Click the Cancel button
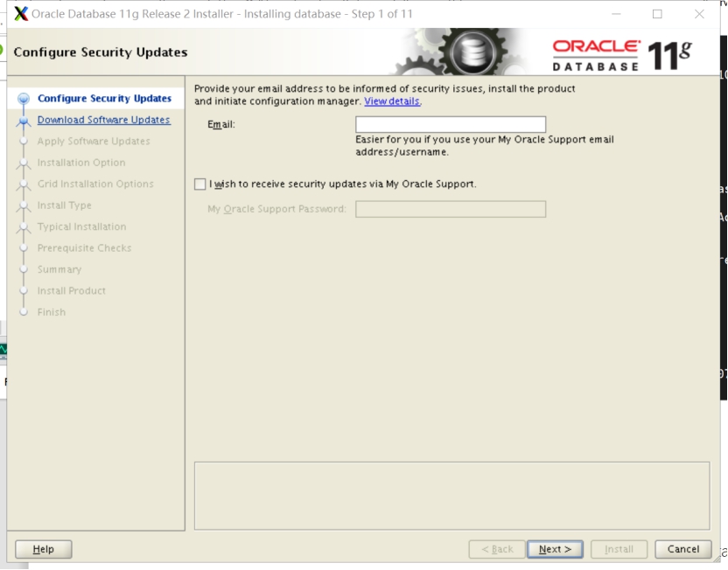This screenshot has height=570, width=728. click(683, 549)
